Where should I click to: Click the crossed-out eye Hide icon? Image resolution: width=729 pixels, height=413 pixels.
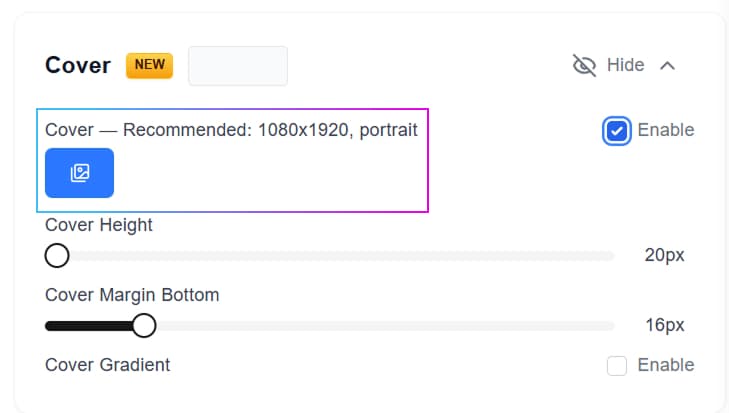(584, 66)
